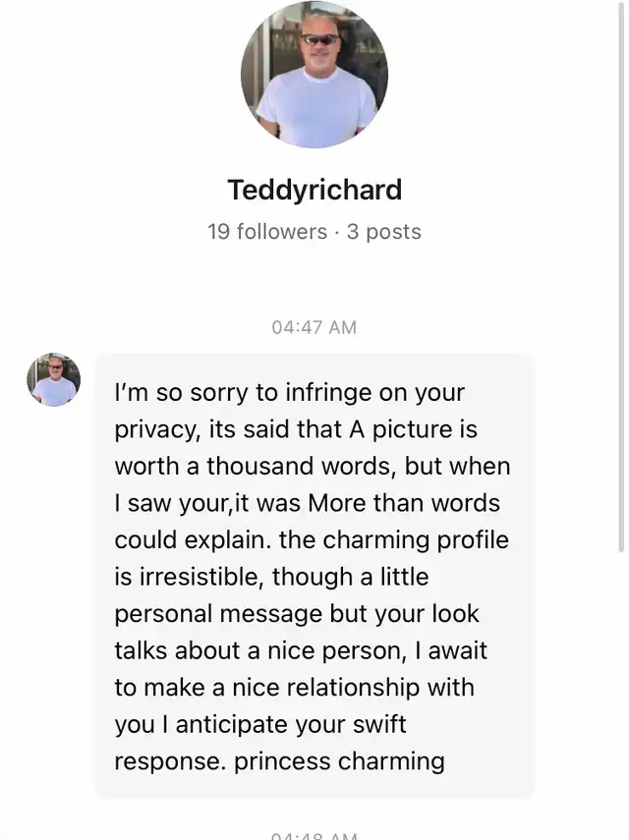Click "swift" in the message text
The width and height of the screenshot is (629, 840).
tap(373, 725)
